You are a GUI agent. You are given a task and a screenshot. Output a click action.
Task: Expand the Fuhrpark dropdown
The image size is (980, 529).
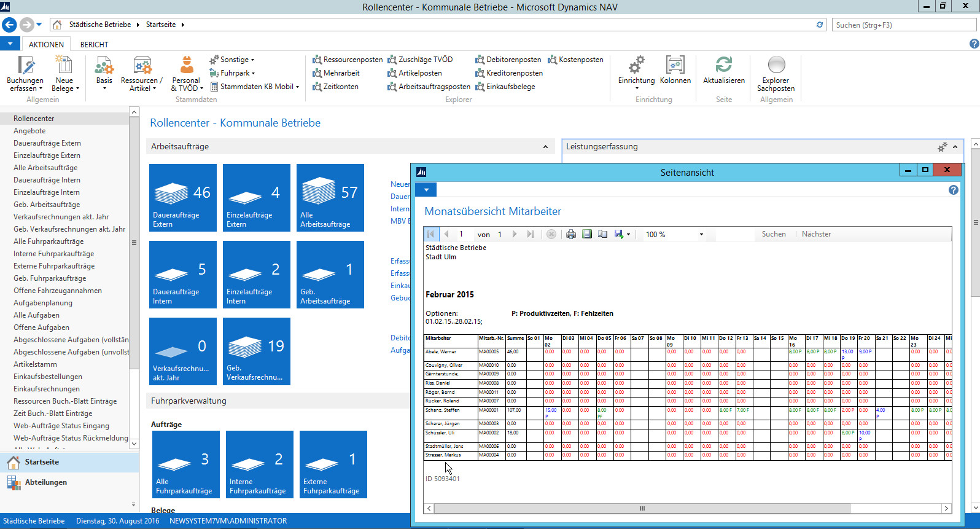pyautogui.click(x=232, y=73)
